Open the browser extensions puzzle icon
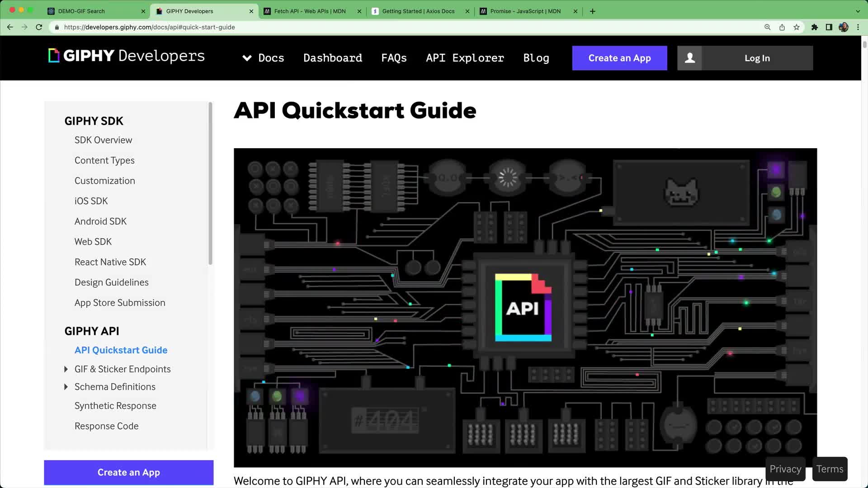Viewport: 868px width, 488px height. (x=814, y=27)
